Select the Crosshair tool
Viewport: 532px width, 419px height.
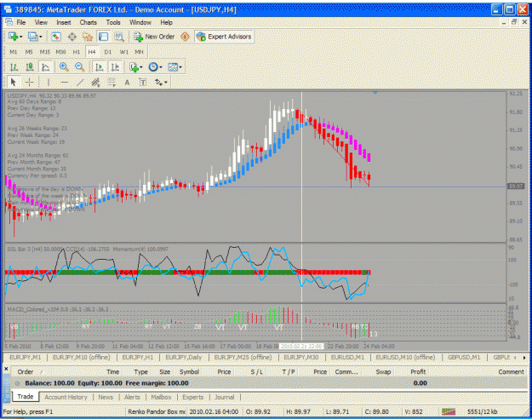pyautogui.click(x=30, y=82)
